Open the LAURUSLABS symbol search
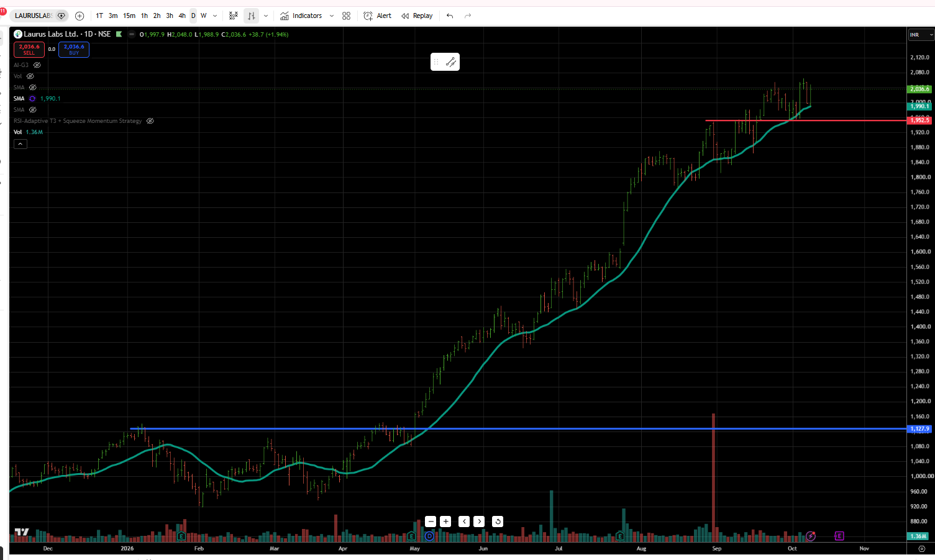 [x=39, y=16]
